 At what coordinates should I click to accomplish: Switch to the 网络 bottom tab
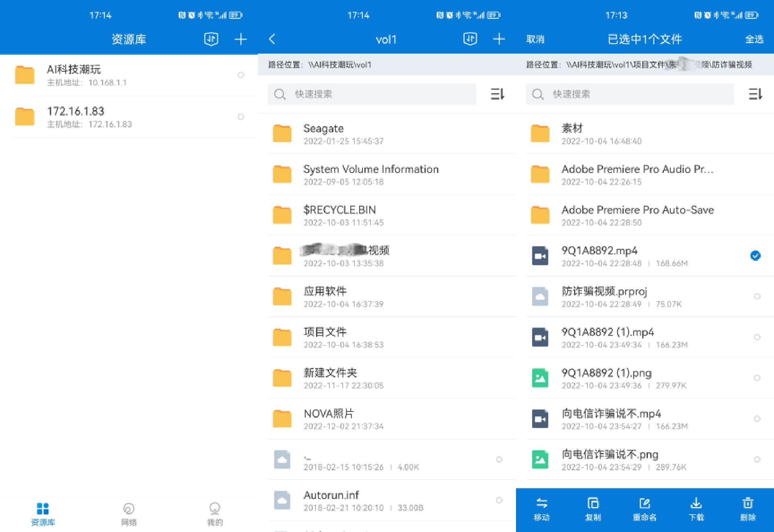click(x=129, y=514)
